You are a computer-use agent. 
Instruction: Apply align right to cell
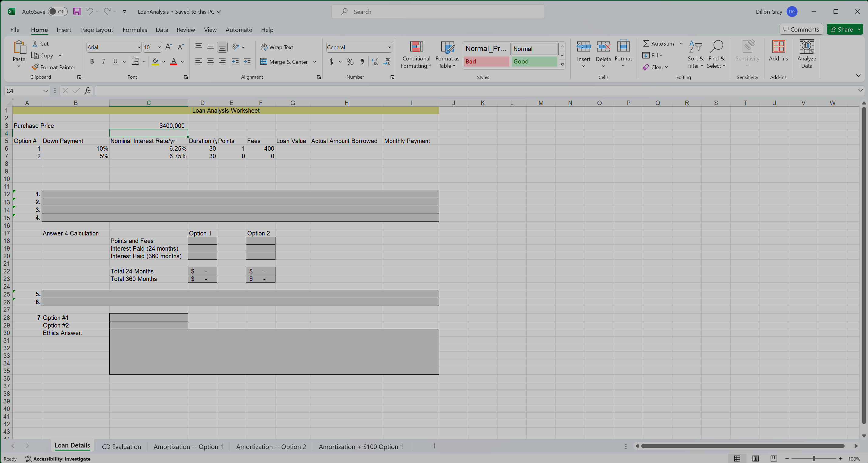[x=222, y=61]
